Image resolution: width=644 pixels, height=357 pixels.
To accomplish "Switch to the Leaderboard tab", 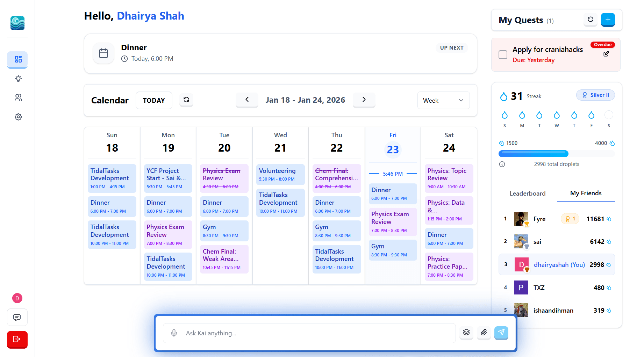I will coord(527,194).
